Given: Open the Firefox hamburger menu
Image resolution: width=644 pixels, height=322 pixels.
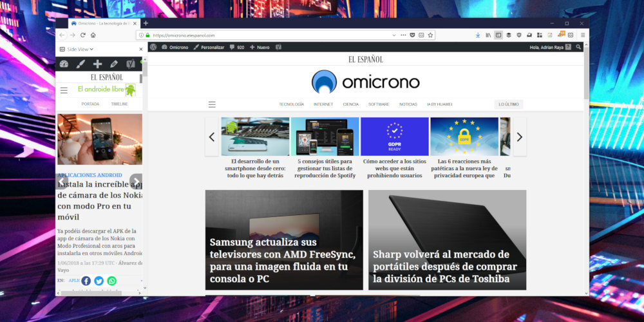Looking at the screenshot, I should 582,35.
